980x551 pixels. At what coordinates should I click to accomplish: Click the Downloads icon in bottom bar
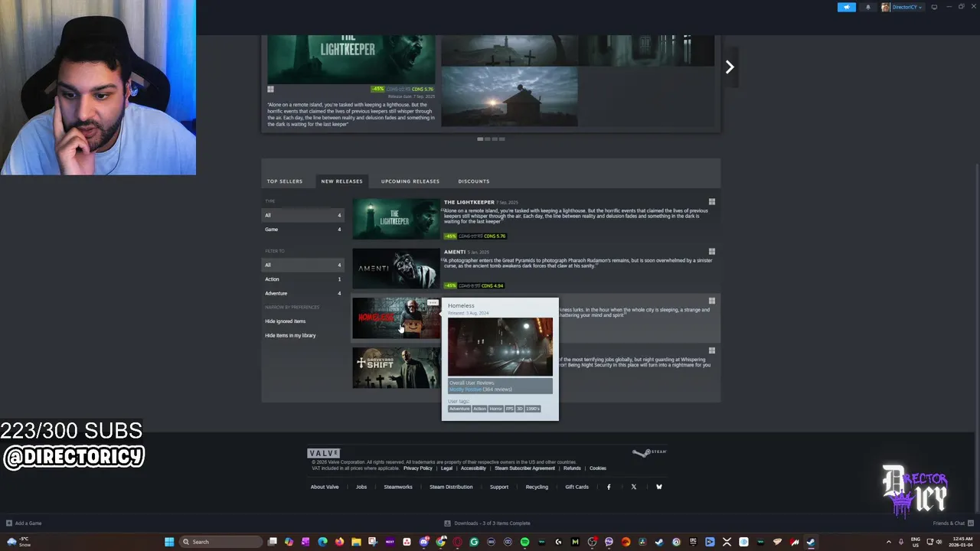[447, 523]
